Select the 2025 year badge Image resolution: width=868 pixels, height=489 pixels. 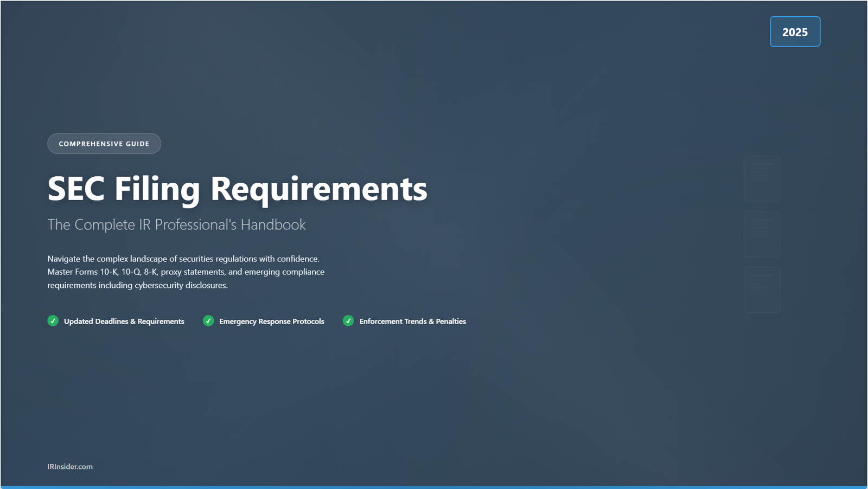(x=795, y=32)
